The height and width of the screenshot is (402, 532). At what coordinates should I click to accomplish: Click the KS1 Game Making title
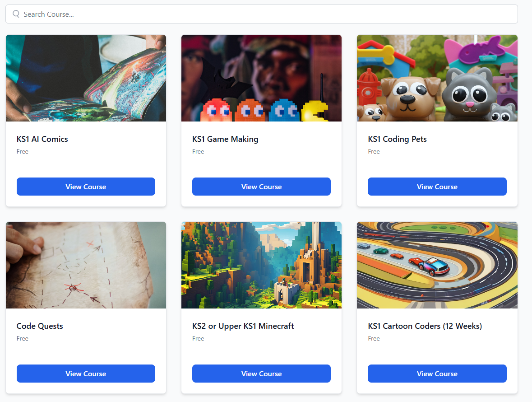(225, 139)
